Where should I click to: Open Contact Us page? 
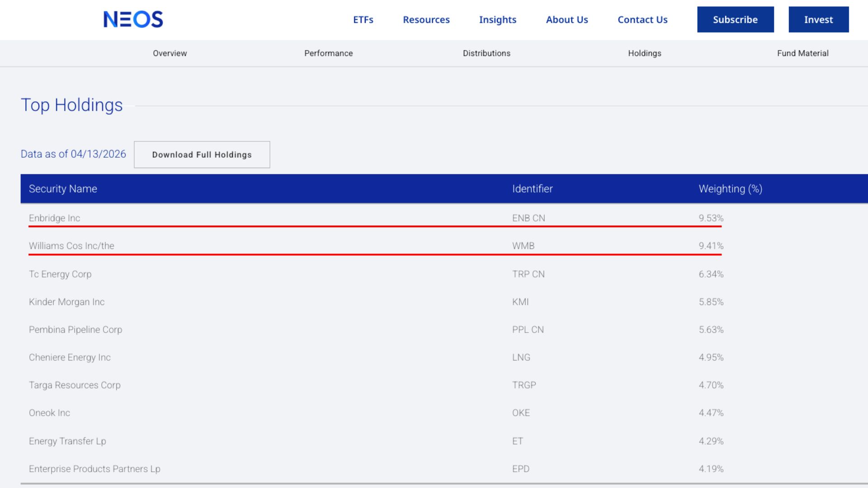click(642, 19)
